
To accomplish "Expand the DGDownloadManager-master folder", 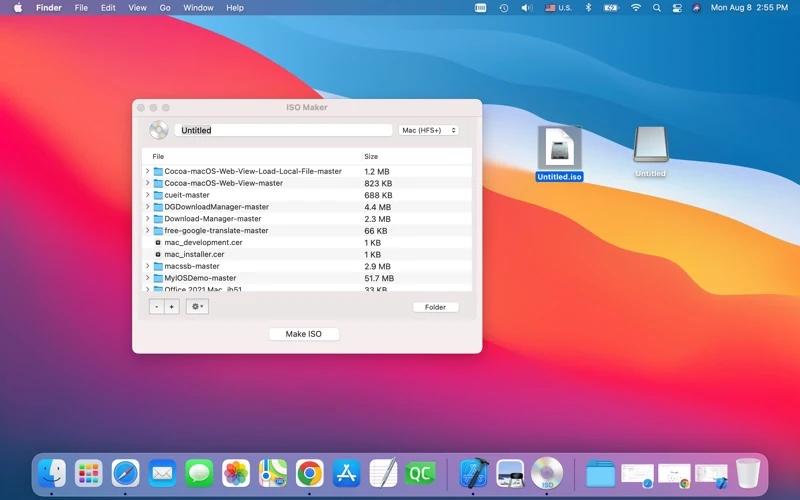I will coord(147,207).
